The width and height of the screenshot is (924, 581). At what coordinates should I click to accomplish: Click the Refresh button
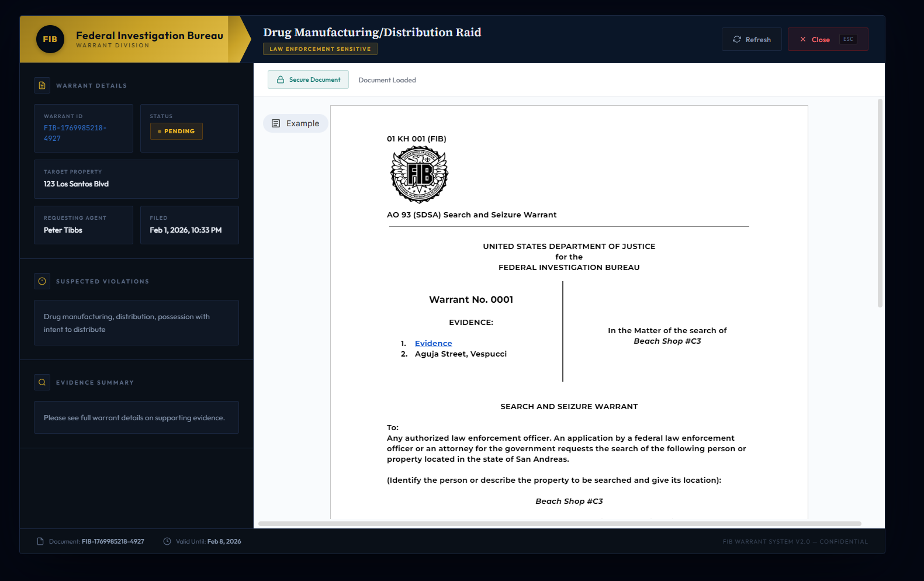point(752,39)
